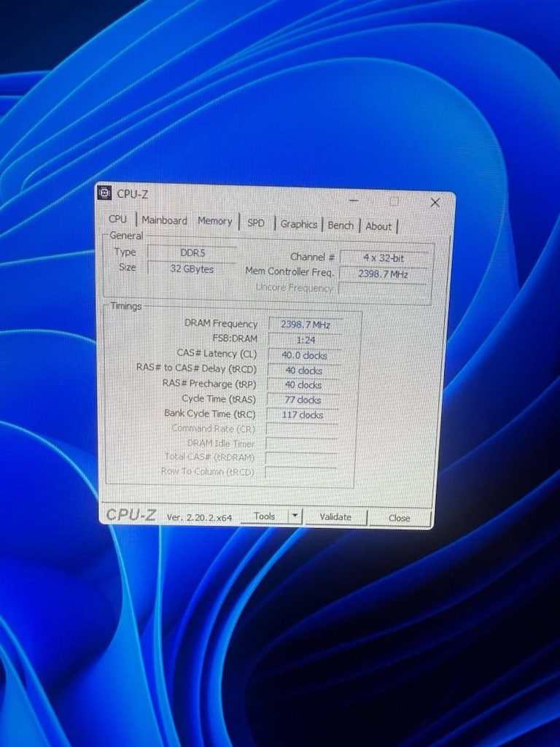Click the "RAS# to CAS# Delay (tRCD)" label
Viewport: 560px width, 747px height.
coord(197,368)
